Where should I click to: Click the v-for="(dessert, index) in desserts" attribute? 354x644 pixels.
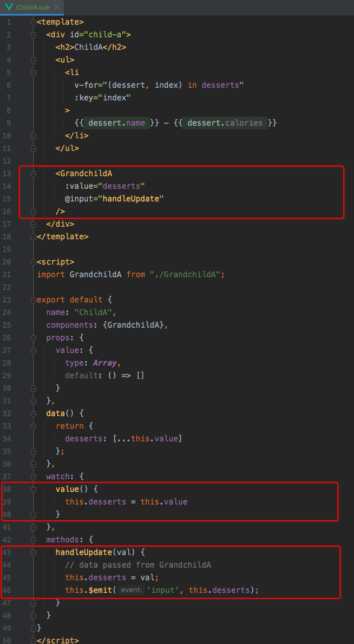point(159,85)
